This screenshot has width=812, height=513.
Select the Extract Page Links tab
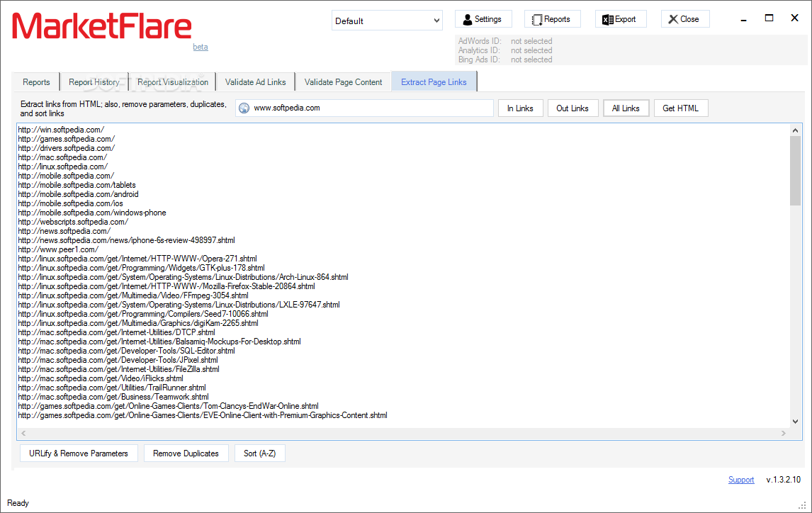click(434, 81)
